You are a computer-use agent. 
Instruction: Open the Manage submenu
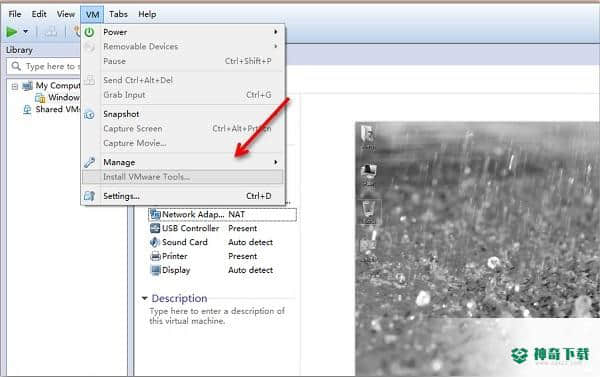183,162
